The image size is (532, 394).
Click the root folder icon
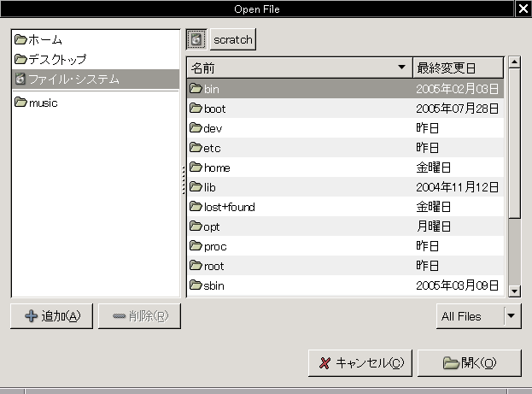coord(196,266)
